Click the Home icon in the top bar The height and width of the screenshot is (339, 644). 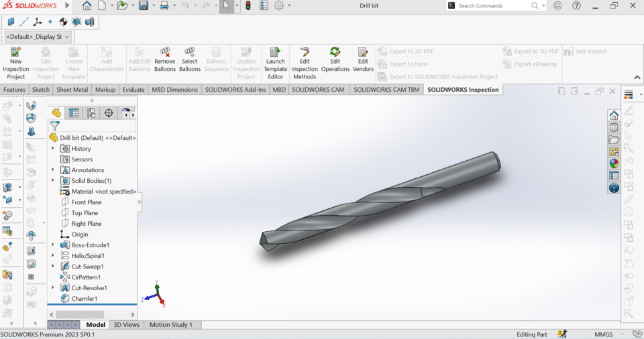(87, 6)
